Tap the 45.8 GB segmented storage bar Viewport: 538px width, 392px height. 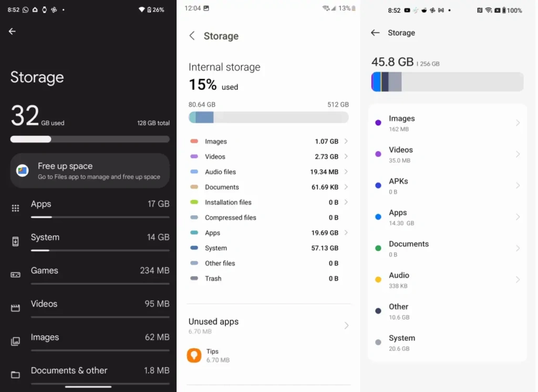coord(448,81)
